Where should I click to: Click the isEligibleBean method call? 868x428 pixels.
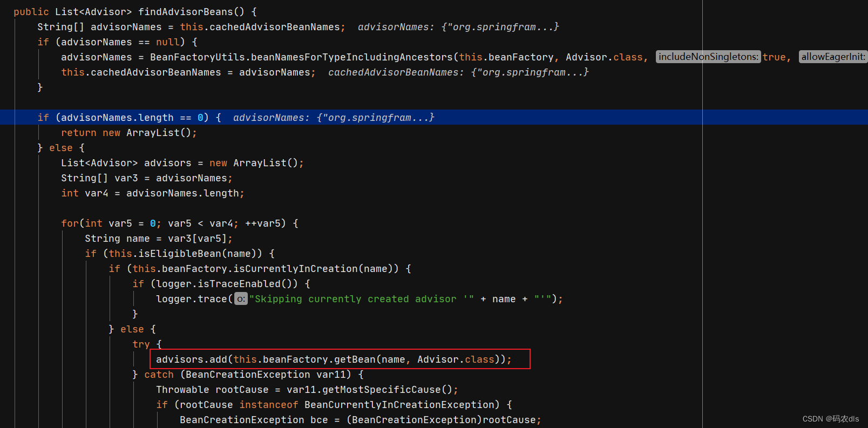point(180,254)
